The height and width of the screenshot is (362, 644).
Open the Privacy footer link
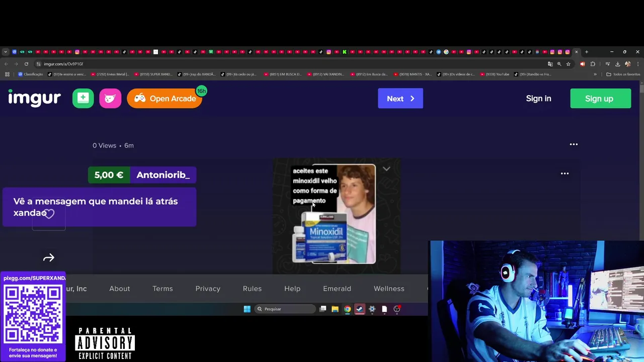pyautogui.click(x=208, y=289)
